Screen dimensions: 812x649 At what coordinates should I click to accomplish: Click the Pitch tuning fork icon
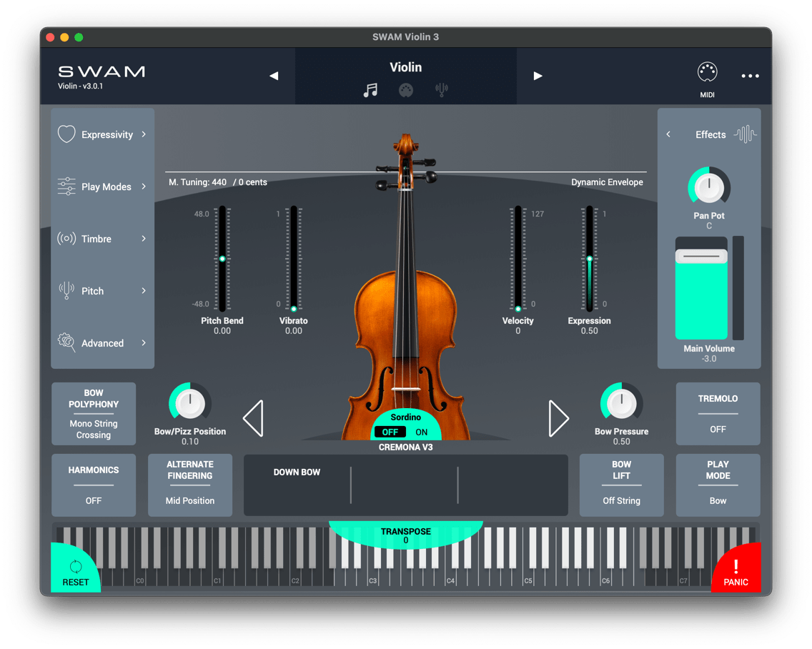[66, 291]
